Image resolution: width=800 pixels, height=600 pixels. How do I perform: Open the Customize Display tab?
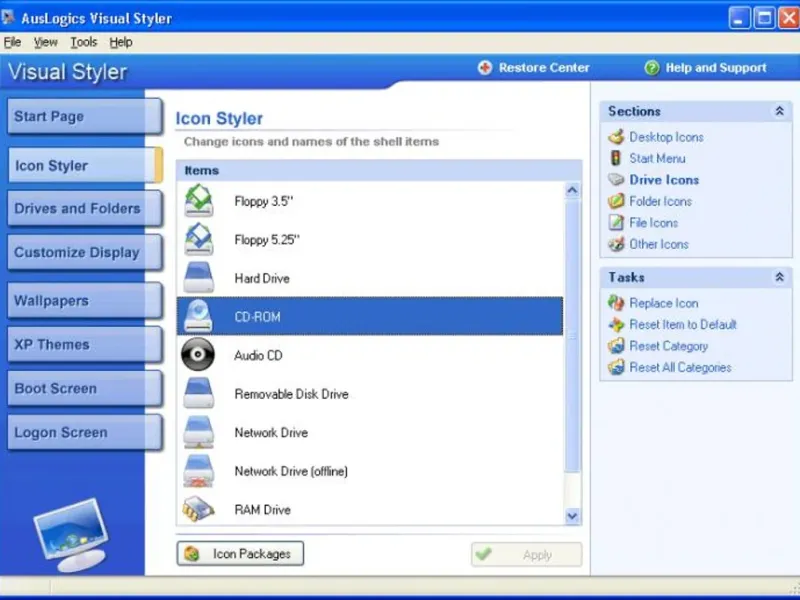click(85, 252)
